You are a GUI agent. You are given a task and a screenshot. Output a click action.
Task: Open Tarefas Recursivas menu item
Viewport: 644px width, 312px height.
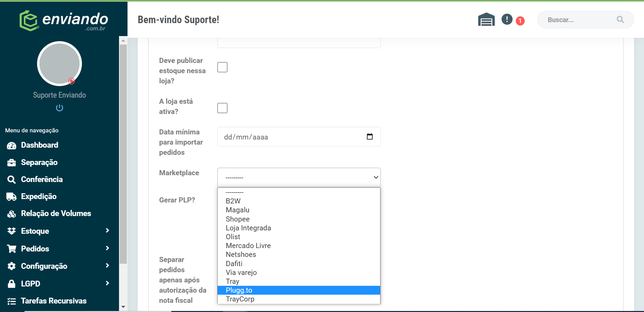click(x=54, y=301)
